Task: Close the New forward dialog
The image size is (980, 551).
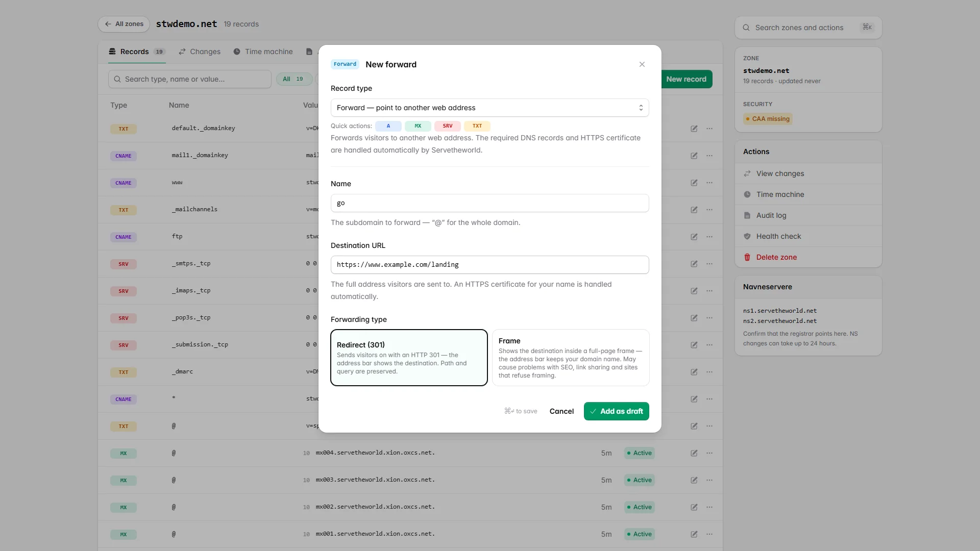Action: point(642,64)
